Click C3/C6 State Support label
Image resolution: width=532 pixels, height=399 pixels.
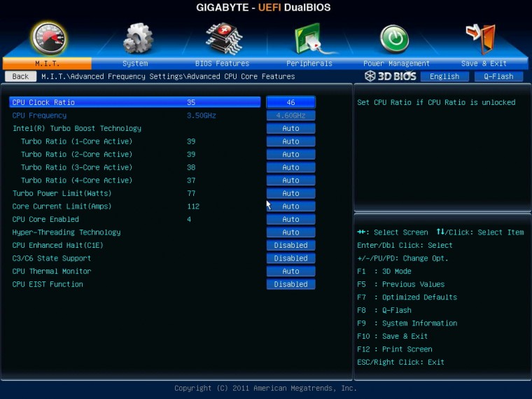52,258
